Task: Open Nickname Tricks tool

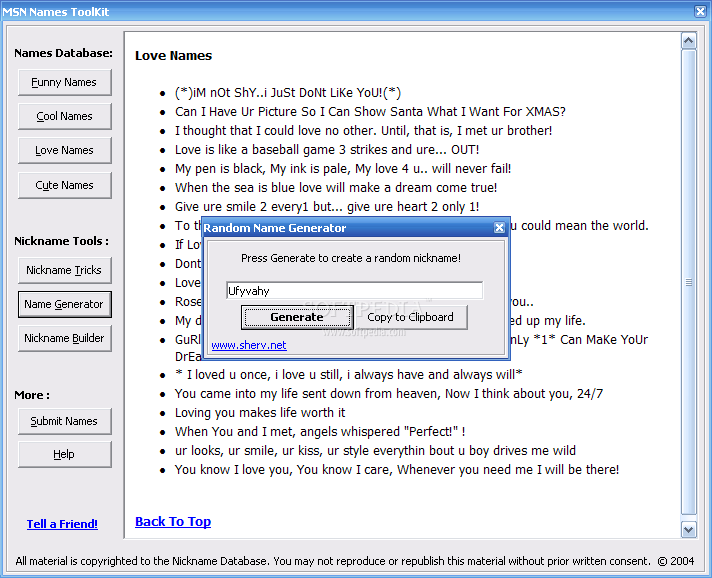Action: pyautogui.click(x=64, y=270)
